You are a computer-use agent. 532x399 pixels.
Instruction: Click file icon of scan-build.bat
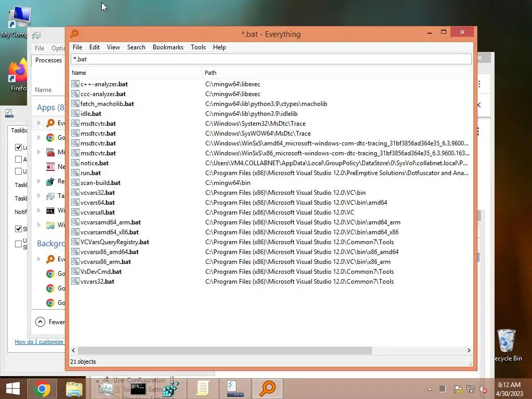click(75, 182)
